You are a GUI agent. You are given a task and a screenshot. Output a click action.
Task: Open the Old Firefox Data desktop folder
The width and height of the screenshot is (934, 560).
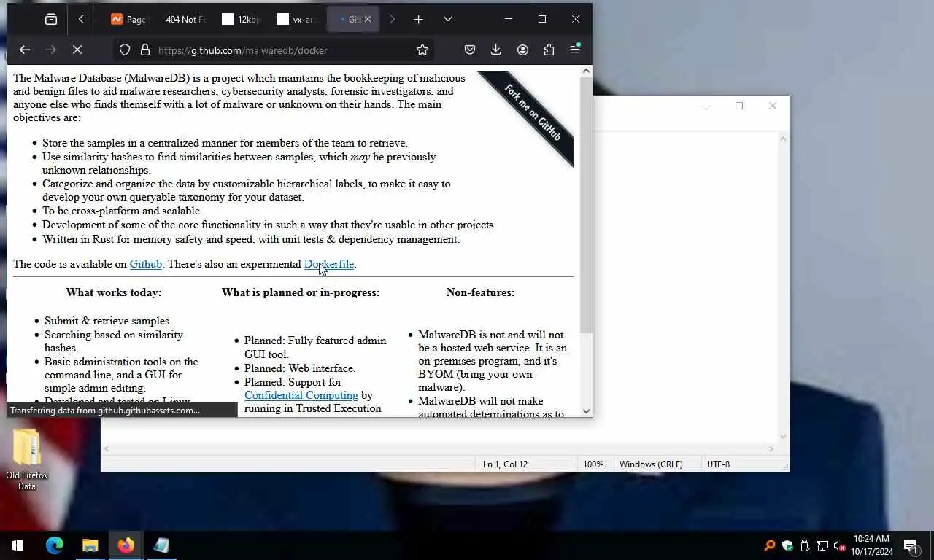(27, 459)
